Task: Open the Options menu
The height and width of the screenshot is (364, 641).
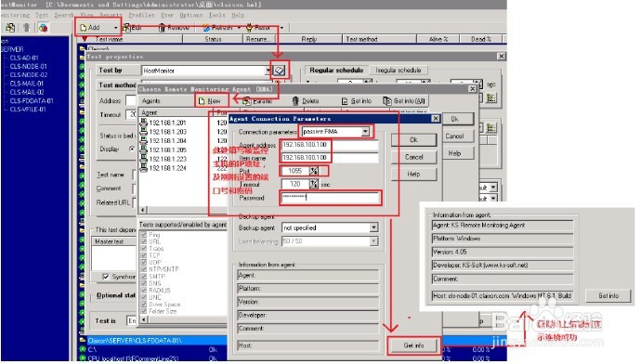Action: (x=191, y=15)
